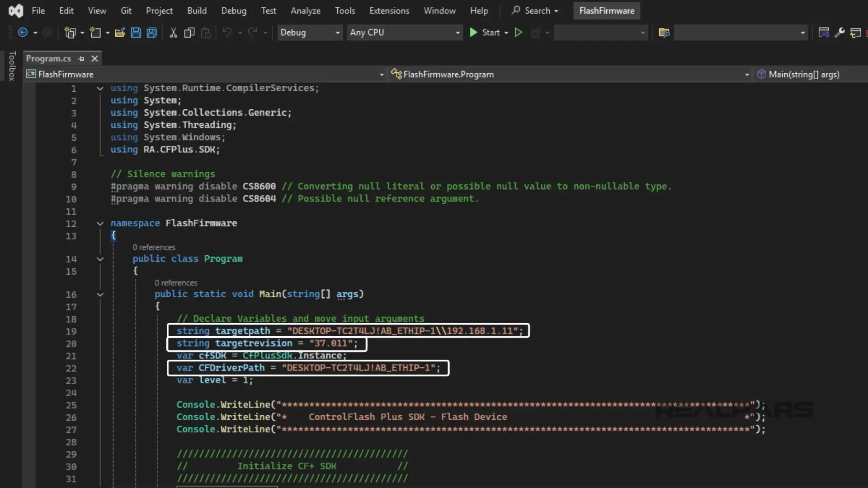Viewport: 868px width, 488px height.
Task: Click the Navigate Backward arrow icon
Action: 23,33
